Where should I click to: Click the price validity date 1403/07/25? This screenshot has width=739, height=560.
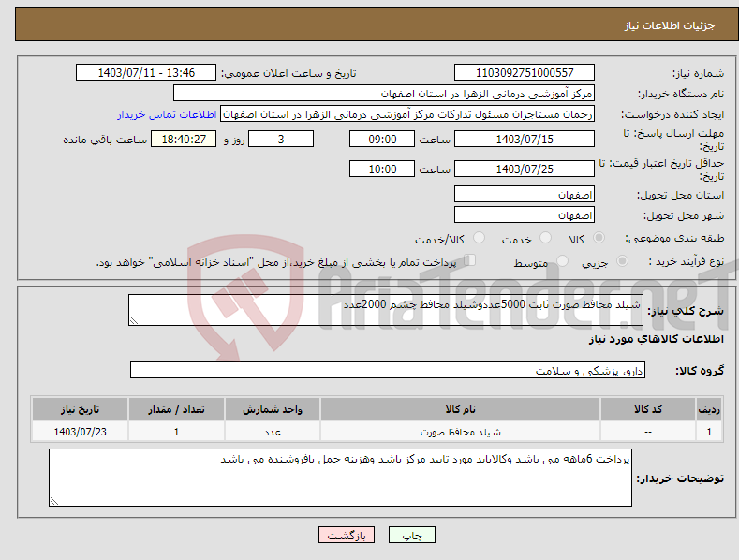tap(525, 169)
